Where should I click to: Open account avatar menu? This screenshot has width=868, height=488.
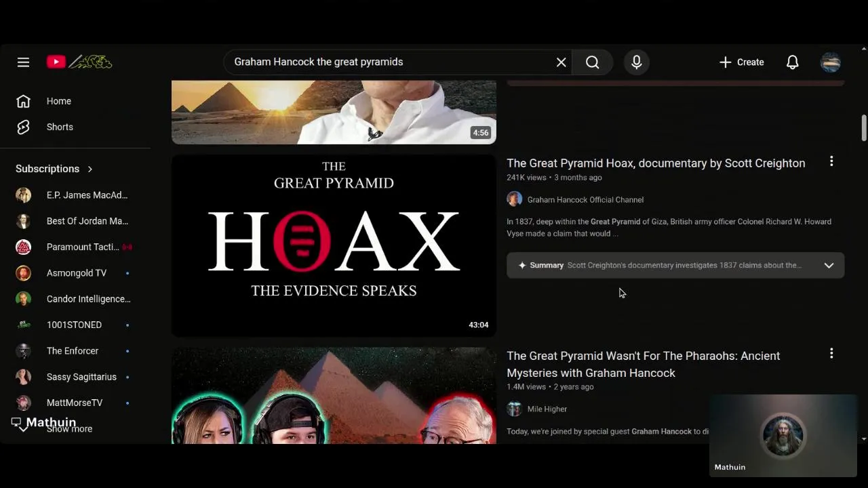coord(831,62)
